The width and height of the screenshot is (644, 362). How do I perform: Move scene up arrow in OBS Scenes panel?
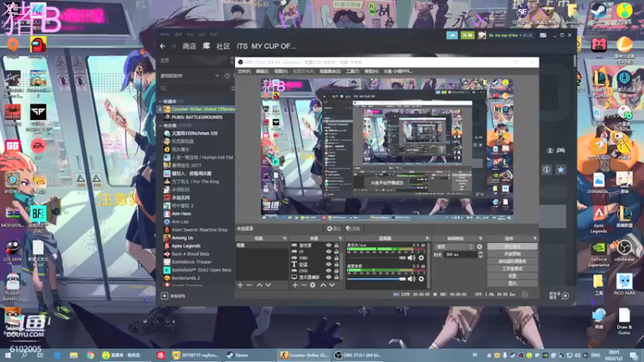pyautogui.click(x=259, y=285)
